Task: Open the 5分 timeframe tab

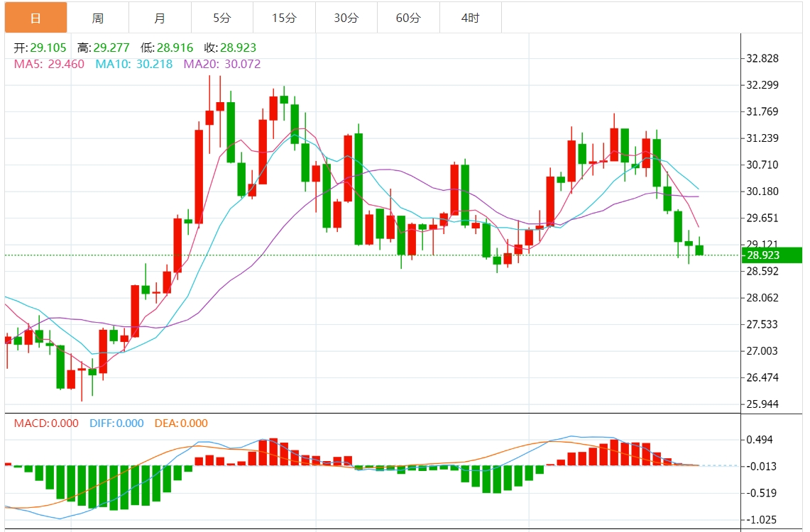Action: click(222, 18)
